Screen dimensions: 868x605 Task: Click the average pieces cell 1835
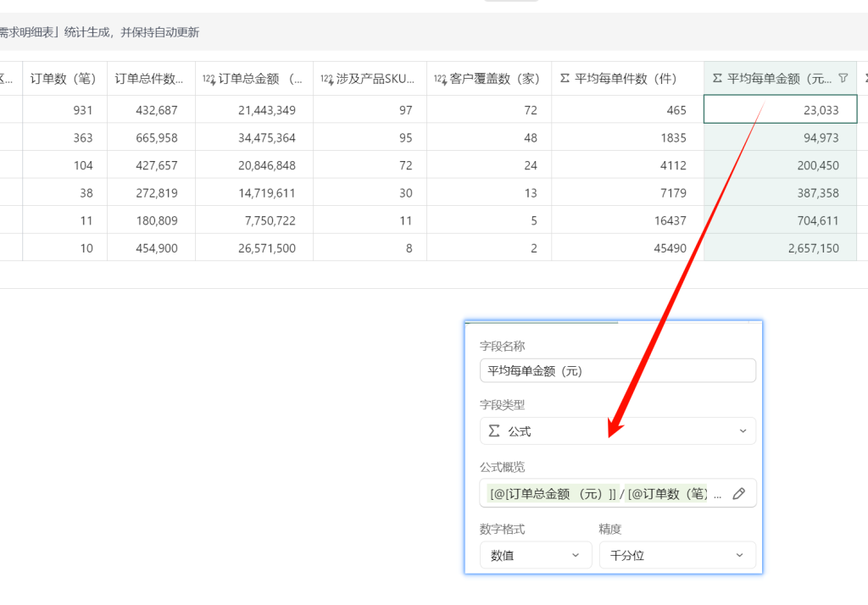pos(628,137)
